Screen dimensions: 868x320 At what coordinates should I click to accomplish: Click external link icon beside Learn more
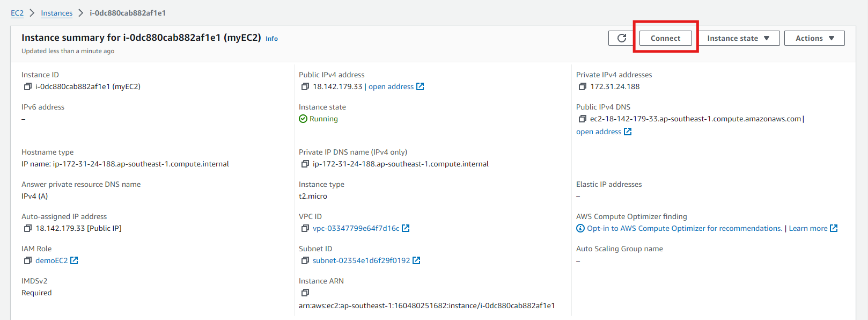pos(834,228)
